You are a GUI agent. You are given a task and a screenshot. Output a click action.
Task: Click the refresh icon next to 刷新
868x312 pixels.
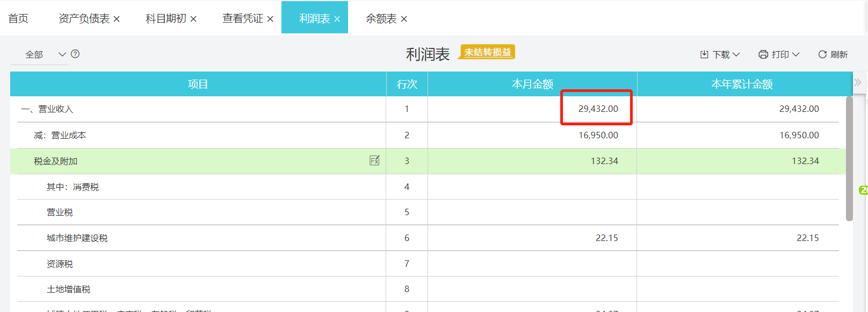[x=822, y=54]
